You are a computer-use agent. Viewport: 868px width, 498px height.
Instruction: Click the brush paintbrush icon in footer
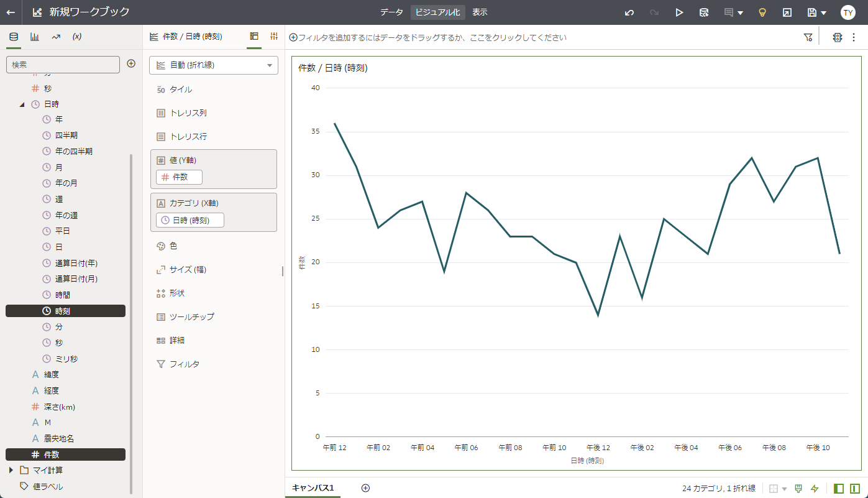(798, 489)
